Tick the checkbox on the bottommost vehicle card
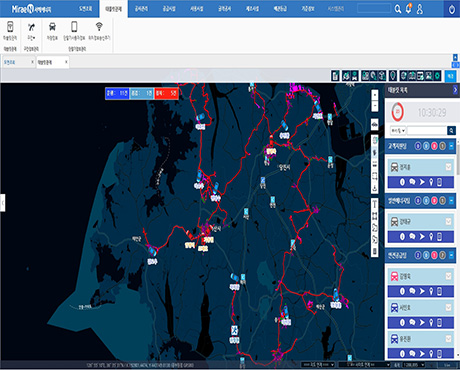Screen dimensions: 460x370 click(x=448, y=339)
